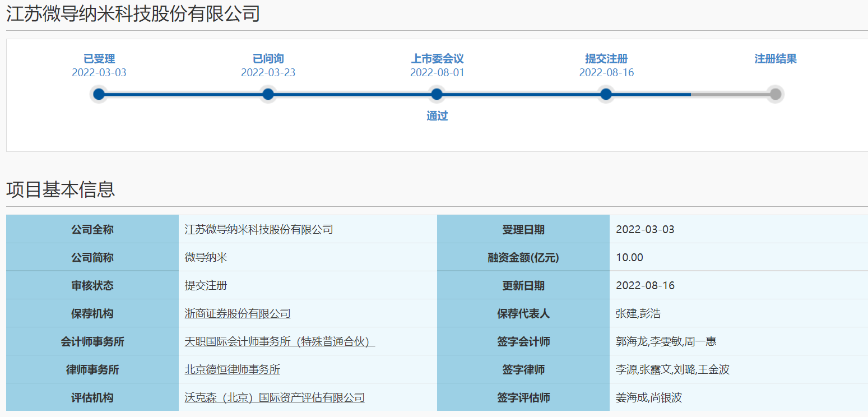The width and height of the screenshot is (868, 417).
Task: Click the 10.00 financing amount cell
Action: coord(629,257)
